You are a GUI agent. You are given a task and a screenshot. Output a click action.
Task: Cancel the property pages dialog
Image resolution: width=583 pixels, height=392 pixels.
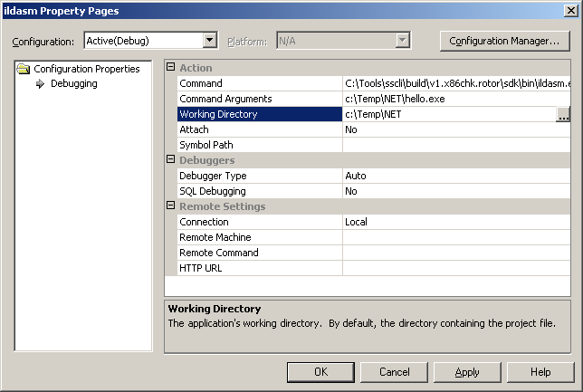[x=395, y=372]
